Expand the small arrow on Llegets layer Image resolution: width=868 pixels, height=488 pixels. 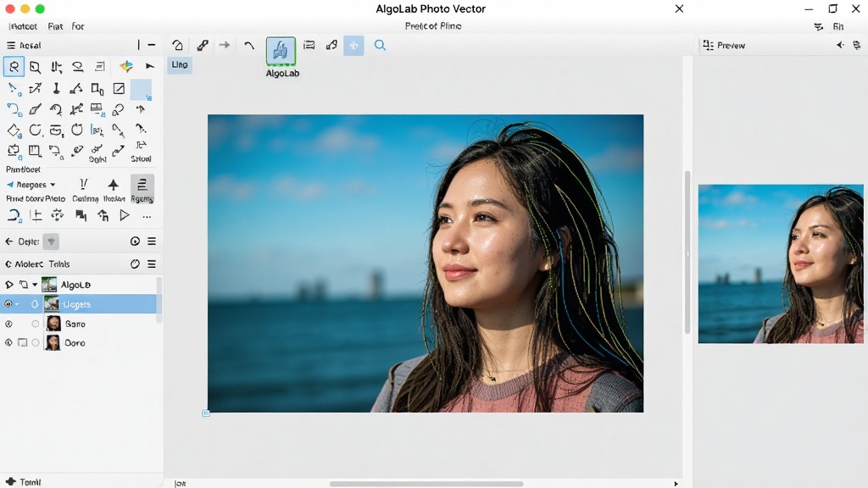17,304
